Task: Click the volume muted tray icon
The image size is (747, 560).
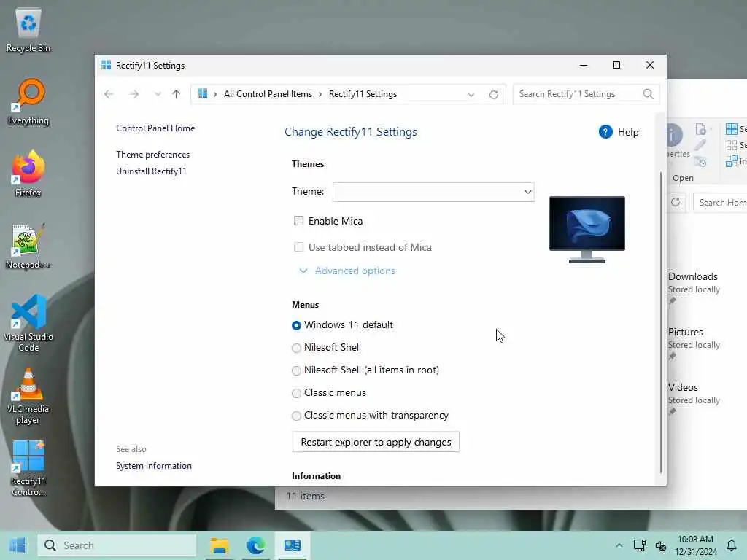Action: (660, 545)
